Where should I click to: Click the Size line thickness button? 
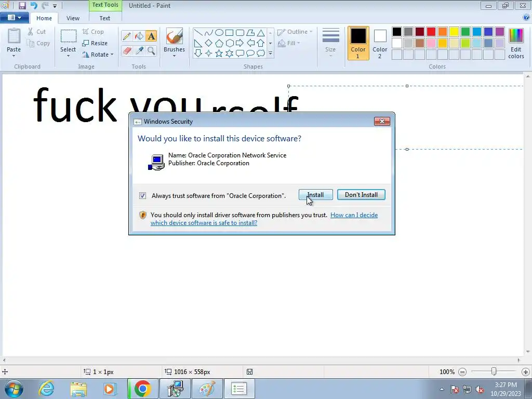click(x=330, y=43)
